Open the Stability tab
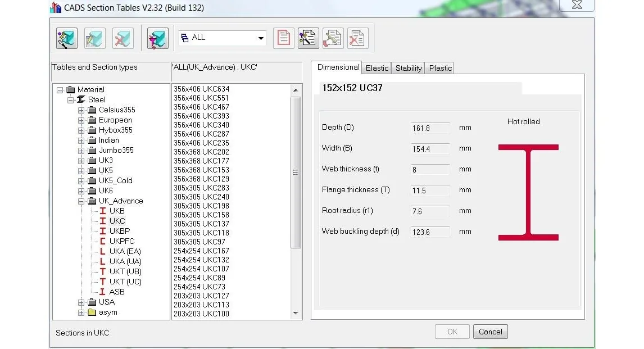Screen dimensions: 644x349 pyautogui.click(x=408, y=68)
